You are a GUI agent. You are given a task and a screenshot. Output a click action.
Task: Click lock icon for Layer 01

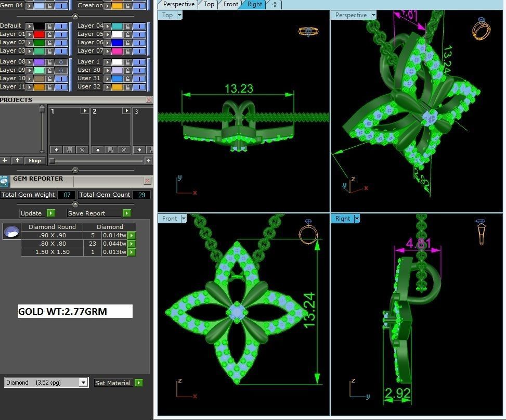point(49,34)
